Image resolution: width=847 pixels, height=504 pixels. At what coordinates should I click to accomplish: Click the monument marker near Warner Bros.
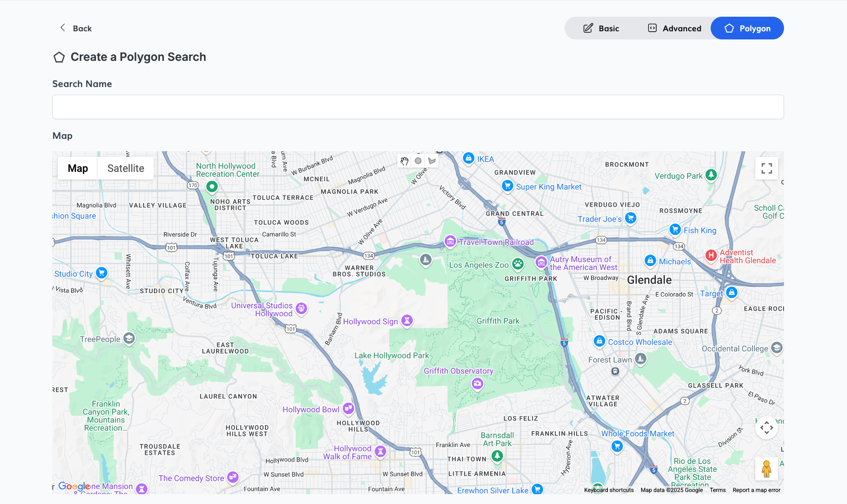[426, 260]
